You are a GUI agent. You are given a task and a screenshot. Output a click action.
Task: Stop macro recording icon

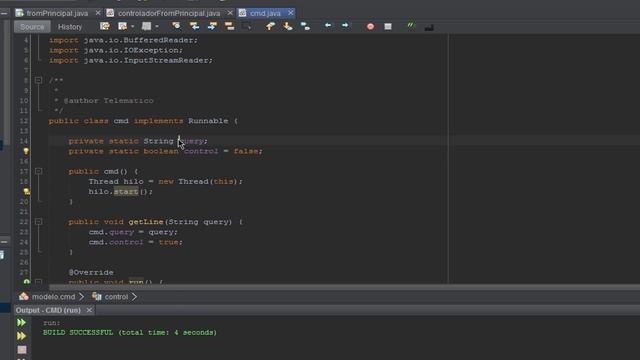tap(388, 27)
